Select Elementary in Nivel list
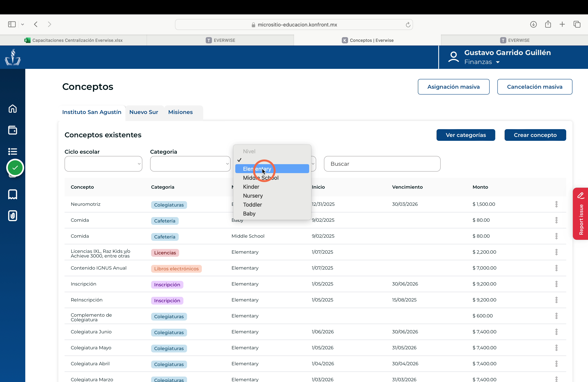Screen dimensions: 588x382 (x=272, y=169)
